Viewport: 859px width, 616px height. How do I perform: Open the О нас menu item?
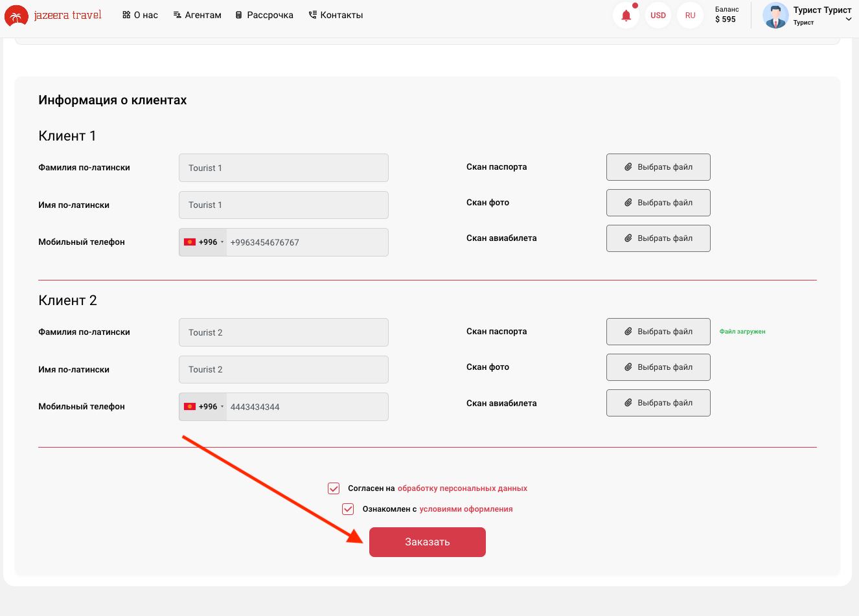click(140, 15)
